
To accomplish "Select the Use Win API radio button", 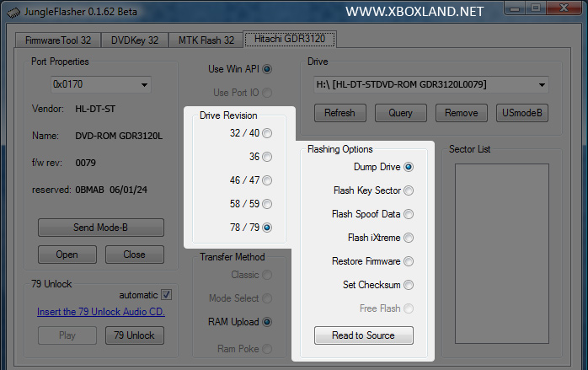I will 267,69.
